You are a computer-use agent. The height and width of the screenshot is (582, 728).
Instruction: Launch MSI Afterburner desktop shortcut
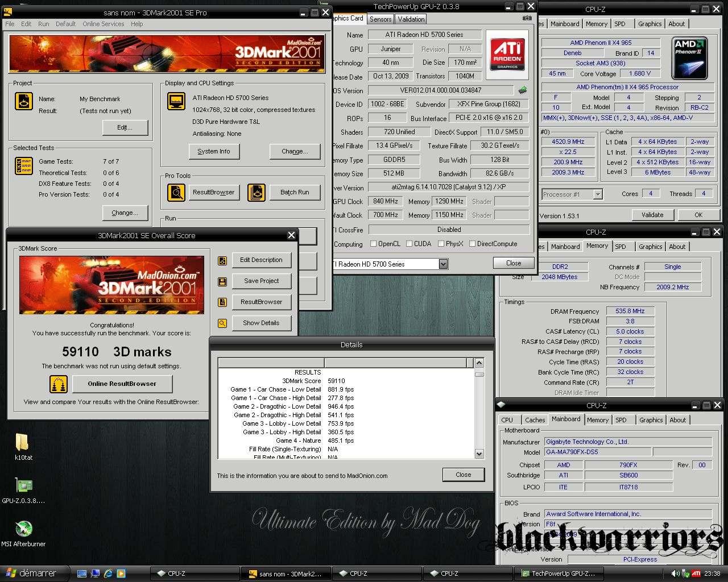[x=23, y=533]
